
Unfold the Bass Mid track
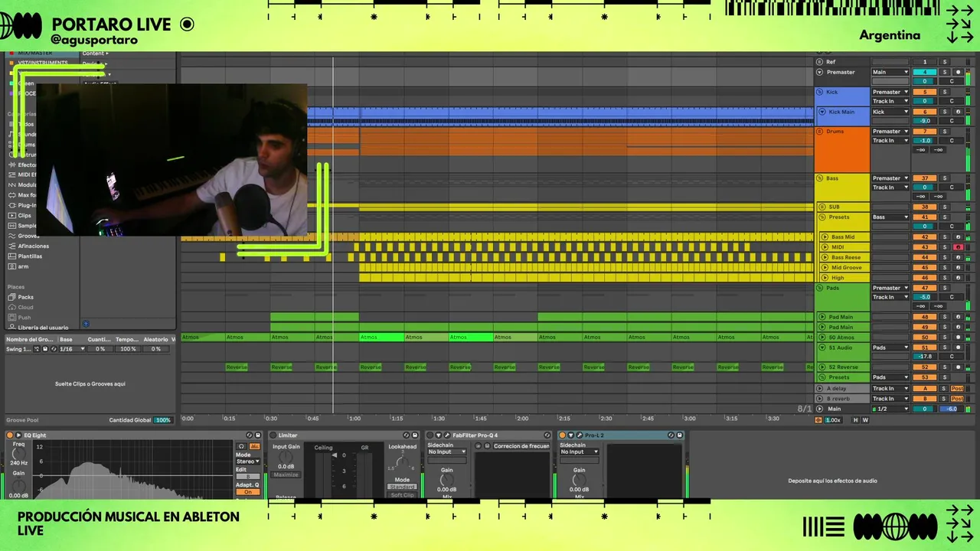pos(825,237)
